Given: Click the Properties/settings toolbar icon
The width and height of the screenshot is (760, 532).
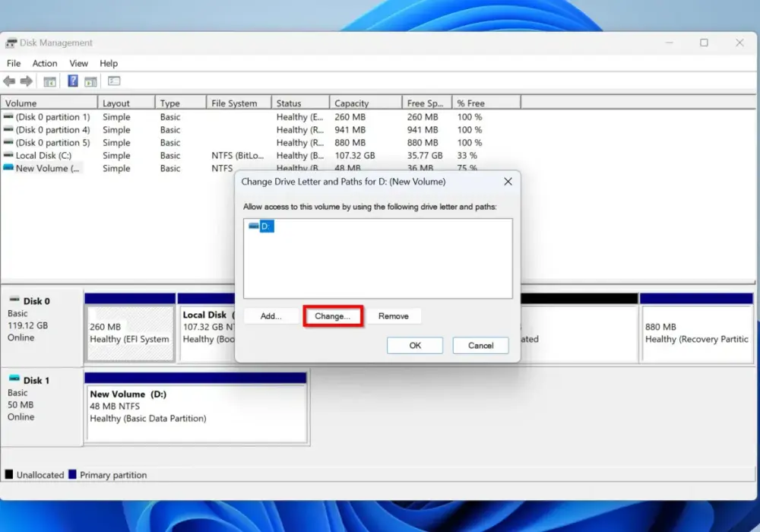Looking at the screenshot, I should click(114, 81).
